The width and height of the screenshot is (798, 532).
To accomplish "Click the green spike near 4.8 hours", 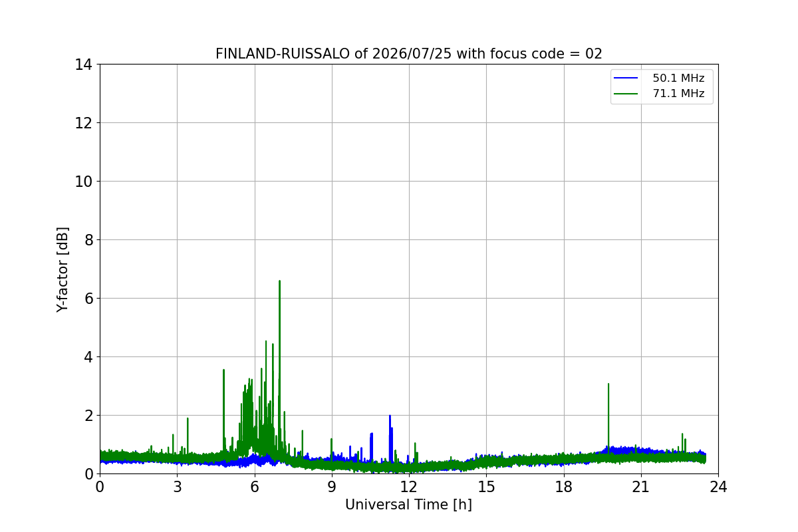I will 223,371.
